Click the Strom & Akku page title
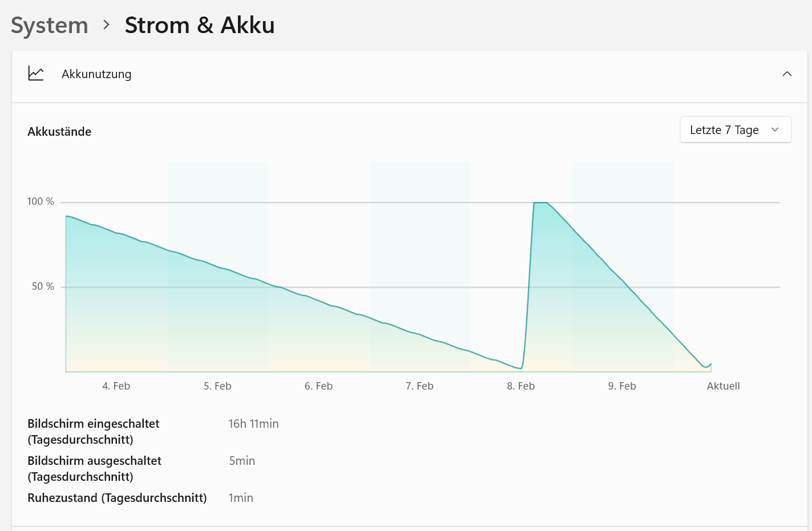The width and height of the screenshot is (812, 531). 200,25
